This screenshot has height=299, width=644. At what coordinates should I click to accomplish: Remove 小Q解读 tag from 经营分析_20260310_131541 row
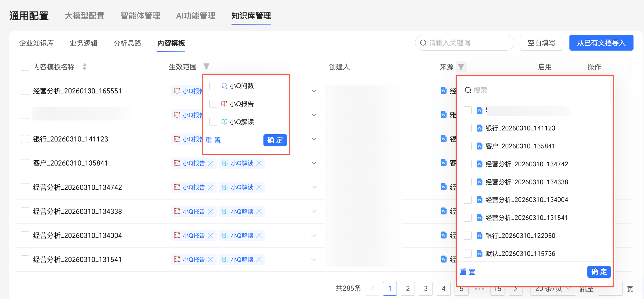coord(259,259)
